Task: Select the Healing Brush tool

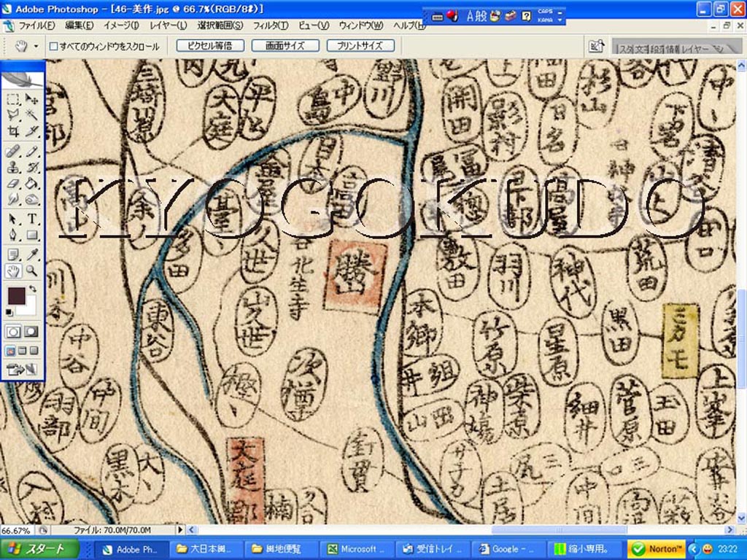Action: [x=13, y=152]
